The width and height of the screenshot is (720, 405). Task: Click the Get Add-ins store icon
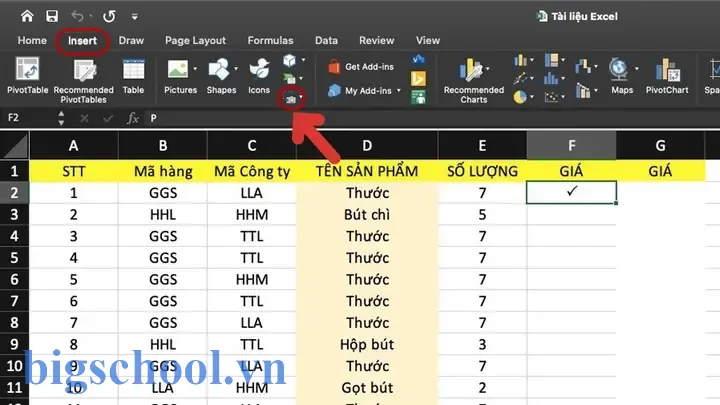click(x=334, y=67)
